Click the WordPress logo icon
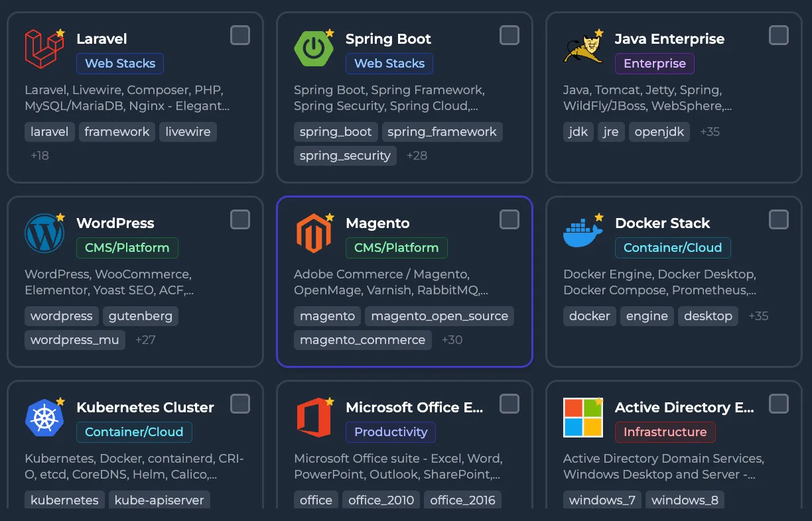Image resolution: width=812 pixels, height=521 pixels. tap(44, 233)
